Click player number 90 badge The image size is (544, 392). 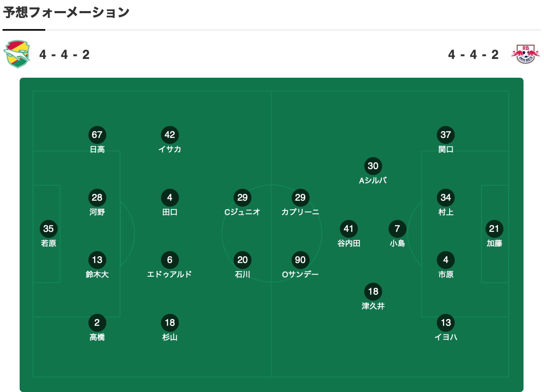[x=301, y=260]
